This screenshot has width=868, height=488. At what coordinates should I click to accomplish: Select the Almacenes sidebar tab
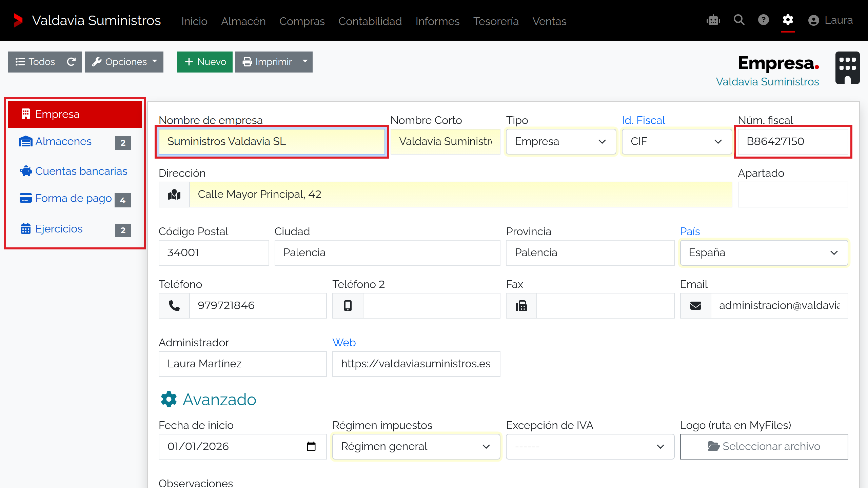75,142
